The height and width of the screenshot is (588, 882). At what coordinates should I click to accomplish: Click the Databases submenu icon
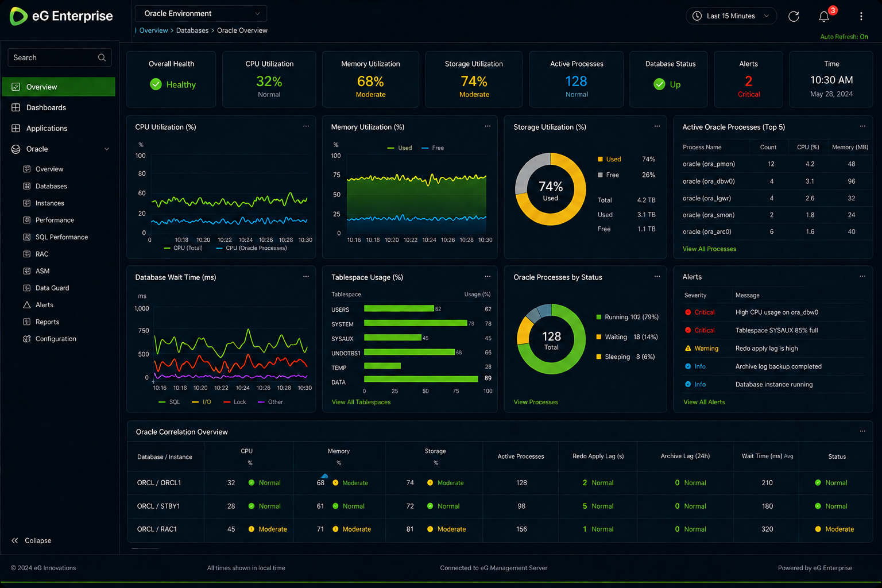pos(26,186)
